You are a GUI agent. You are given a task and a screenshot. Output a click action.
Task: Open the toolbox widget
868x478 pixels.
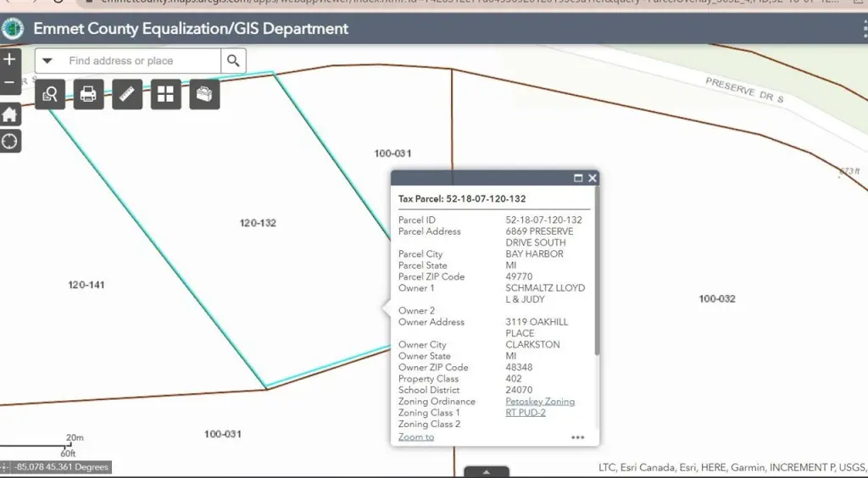click(204, 94)
